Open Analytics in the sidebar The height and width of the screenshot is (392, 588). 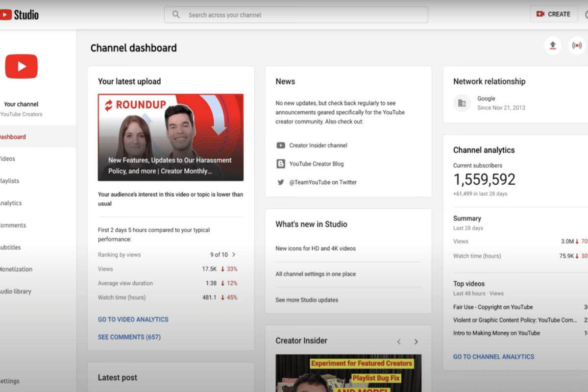click(11, 203)
